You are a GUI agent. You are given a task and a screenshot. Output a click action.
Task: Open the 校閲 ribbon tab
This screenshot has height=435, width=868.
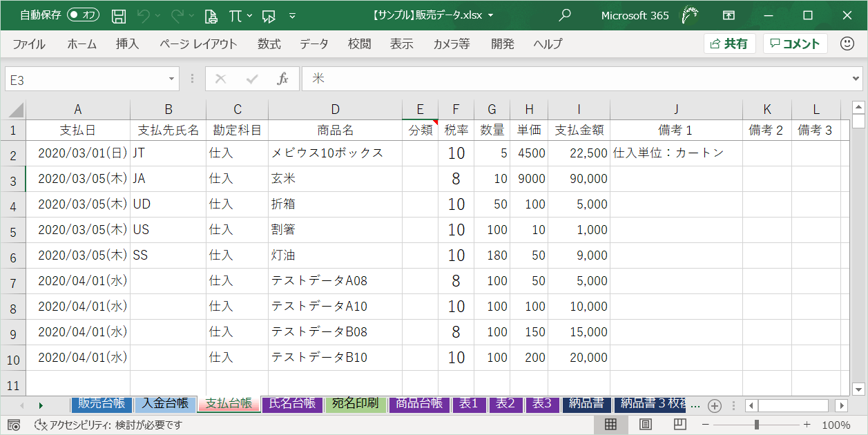359,44
